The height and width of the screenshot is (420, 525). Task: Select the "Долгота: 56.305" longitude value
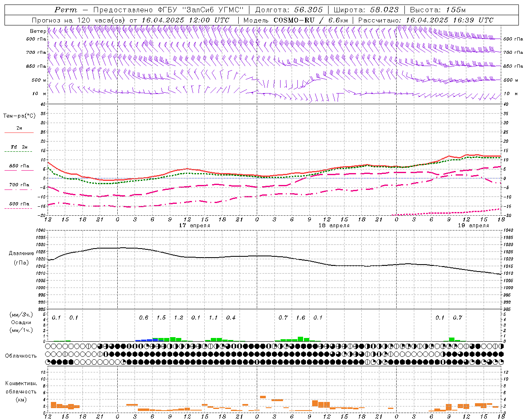tap(289, 10)
